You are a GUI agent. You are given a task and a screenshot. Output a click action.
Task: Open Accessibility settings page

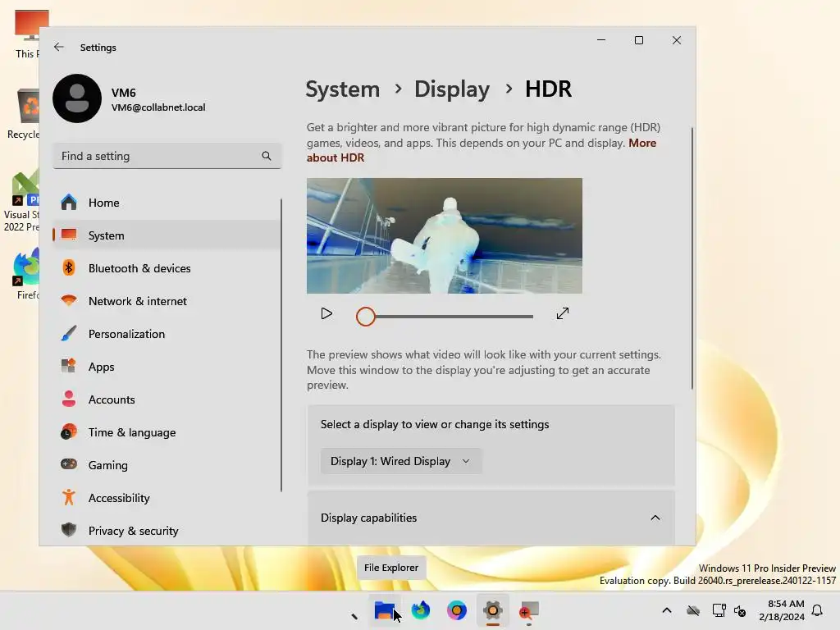tap(167, 498)
